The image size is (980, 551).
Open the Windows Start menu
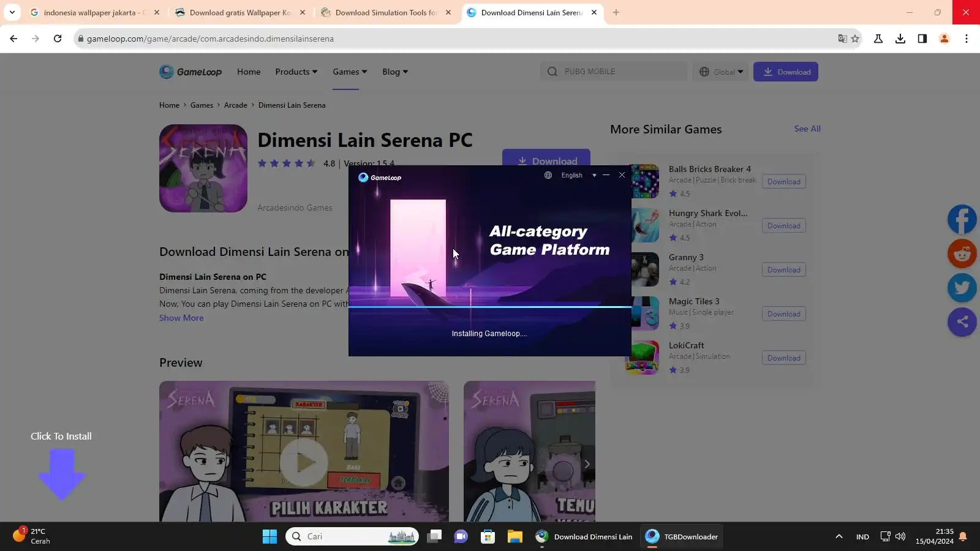pyautogui.click(x=269, y=537)
